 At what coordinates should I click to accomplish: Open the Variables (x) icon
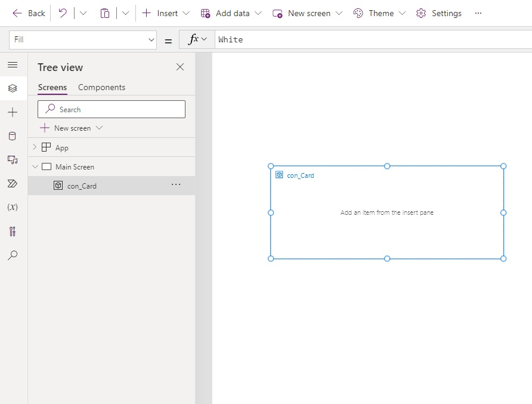(x=13, y=207)
